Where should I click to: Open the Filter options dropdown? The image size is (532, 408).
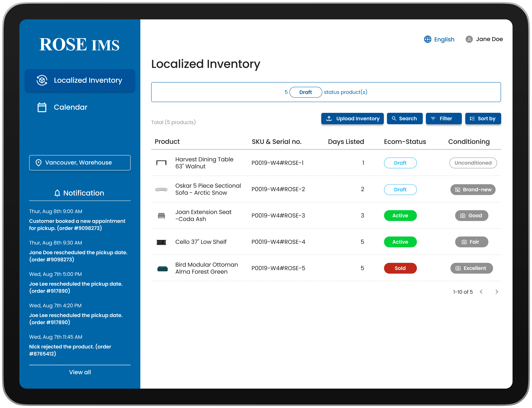(444, 119)
